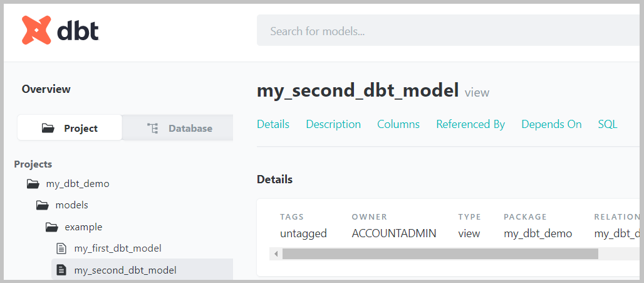The height and width of the screenshot is (283, 644).
Task: Click the untagged tags value
Action: 303,233
